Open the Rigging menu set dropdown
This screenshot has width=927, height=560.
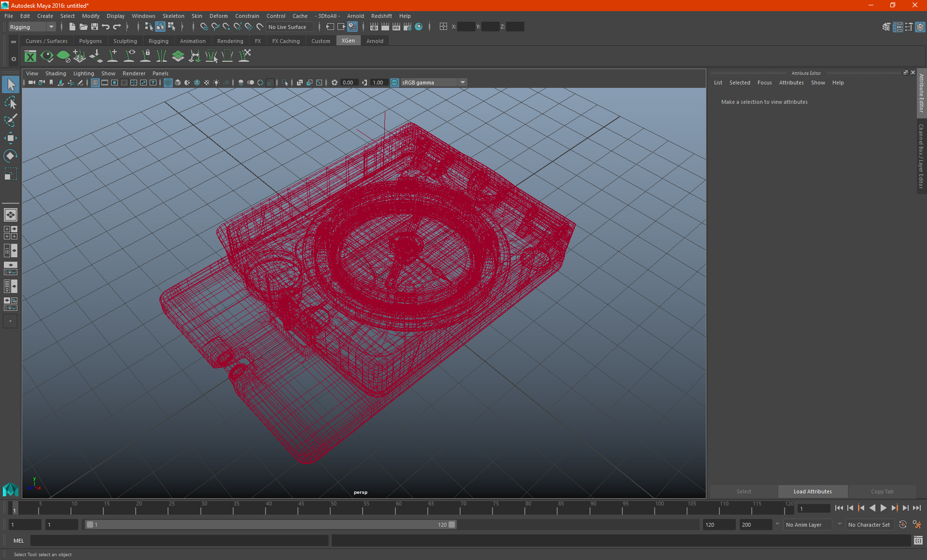point(32,27)
